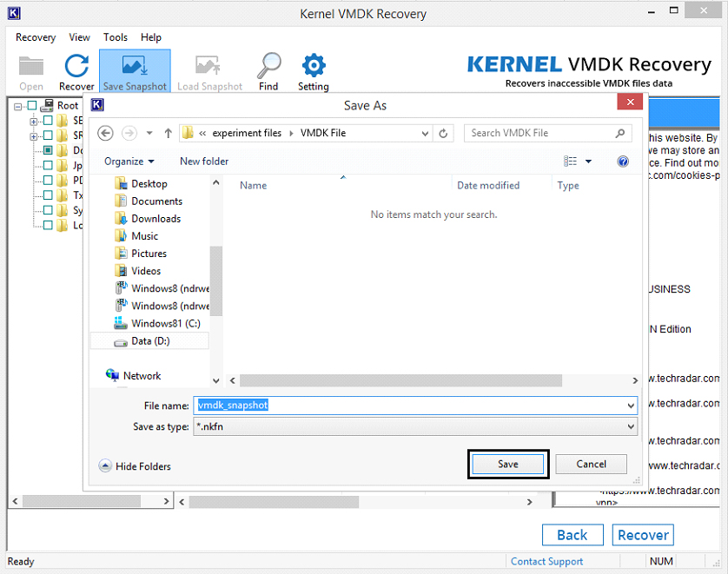Open the Contact Support link
This screenshot has height=574, width=728.
[x=546, y=562]
